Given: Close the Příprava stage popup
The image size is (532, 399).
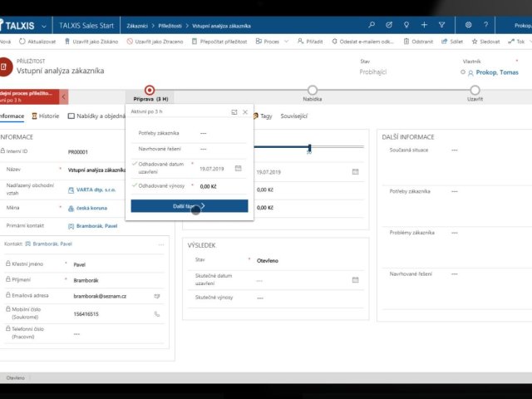Looking at the screenshot, I should pyautogui.click(x=245, y=111).
